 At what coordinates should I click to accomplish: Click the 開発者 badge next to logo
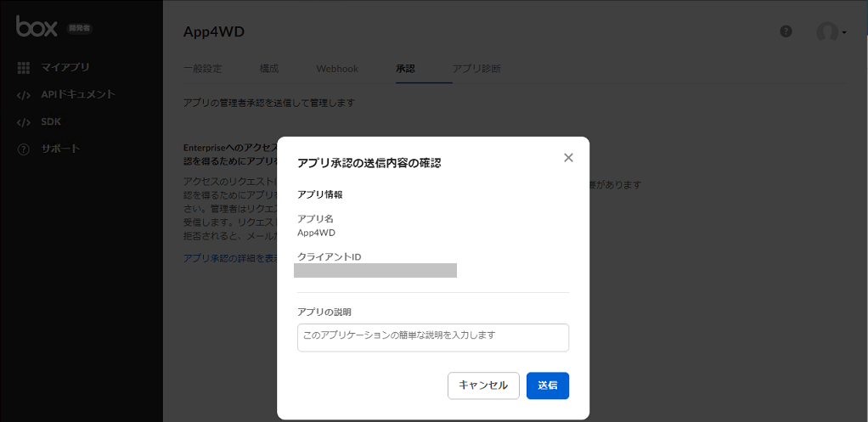coord(79,28)
